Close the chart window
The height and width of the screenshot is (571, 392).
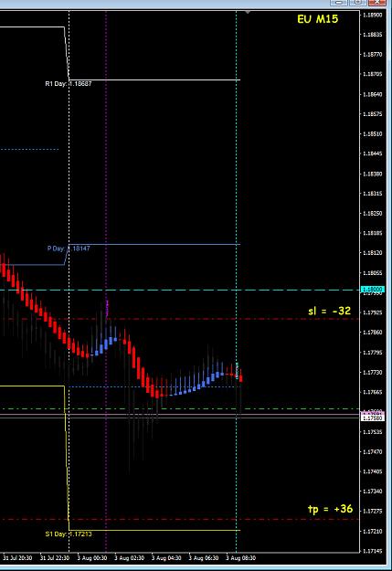(376, 2)
